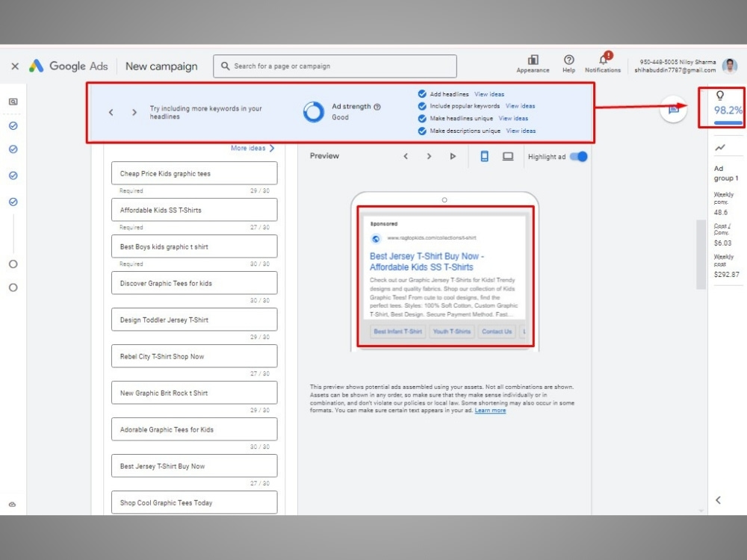Toggle the Highlight ad switch
The width and height of the screenshot is (747, 560).
tap(579, 156)
